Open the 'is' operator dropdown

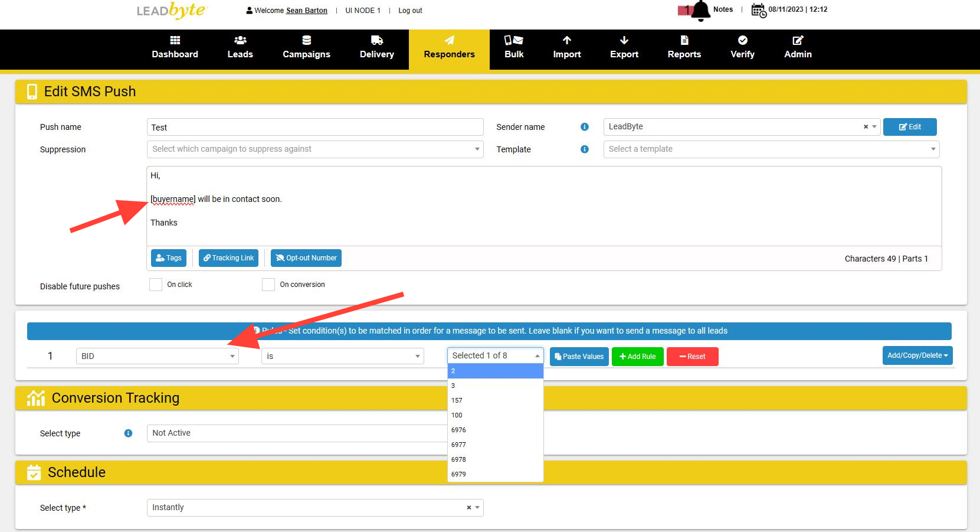343,356
